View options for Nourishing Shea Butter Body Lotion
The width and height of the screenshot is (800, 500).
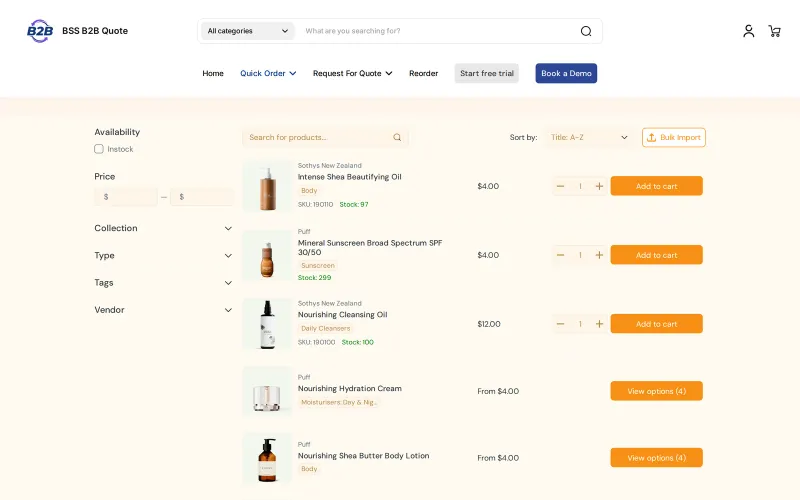coord(657,458)
